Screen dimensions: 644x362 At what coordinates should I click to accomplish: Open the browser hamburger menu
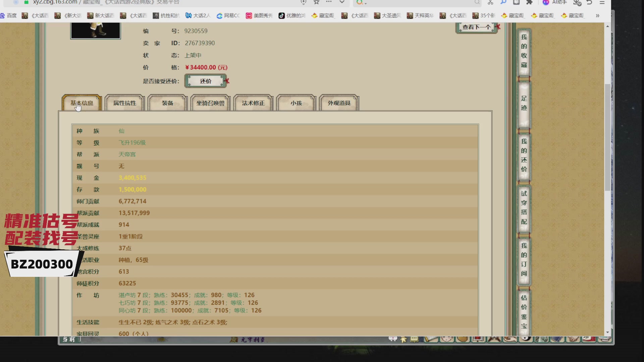602,2
